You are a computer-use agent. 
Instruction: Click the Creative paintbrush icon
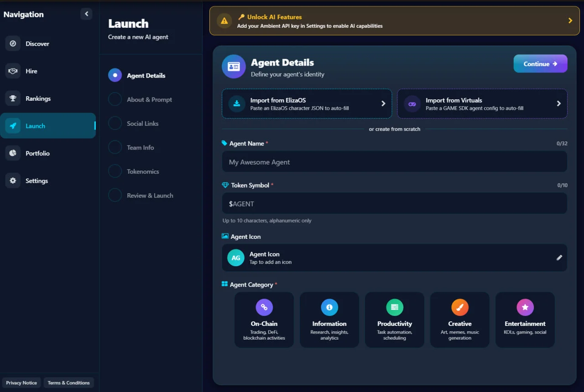click(x=460, y=307)
